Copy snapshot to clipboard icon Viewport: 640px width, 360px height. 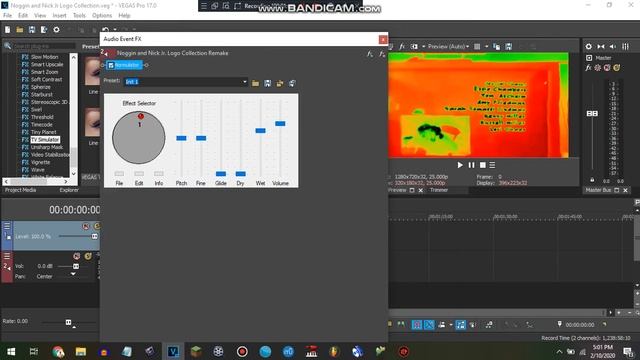(496, 47)
